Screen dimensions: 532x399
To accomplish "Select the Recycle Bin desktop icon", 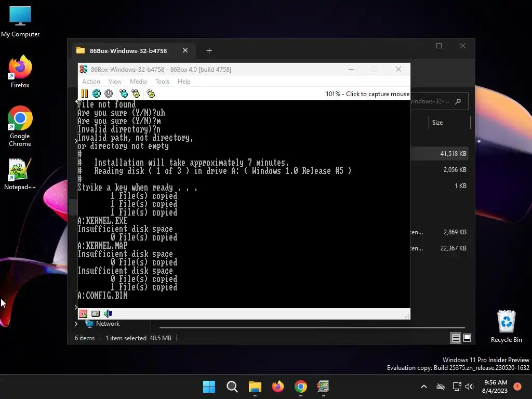I will (506, 326).
